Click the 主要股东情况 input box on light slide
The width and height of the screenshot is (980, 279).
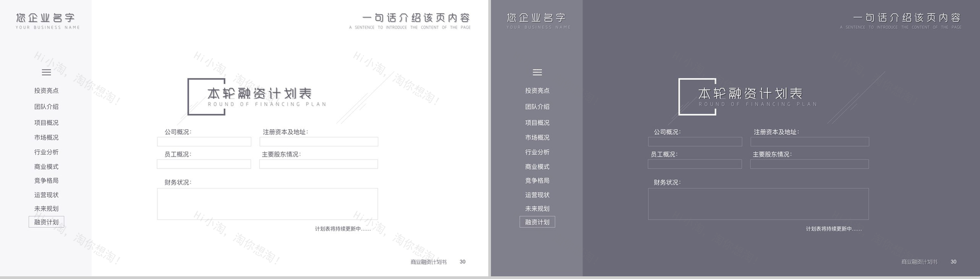tap(318, 164)
